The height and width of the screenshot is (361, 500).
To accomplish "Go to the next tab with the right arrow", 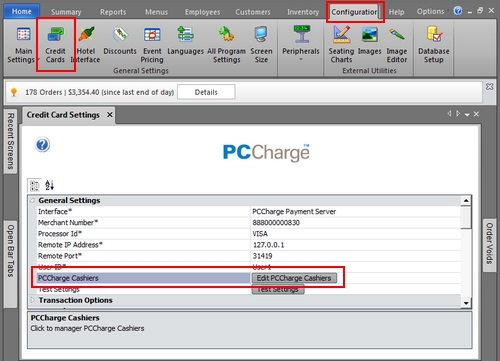I will tap(458, 114).
